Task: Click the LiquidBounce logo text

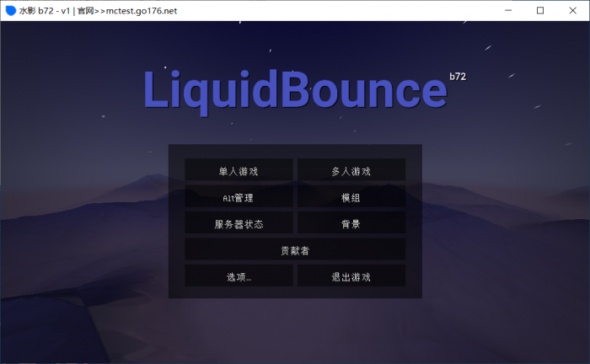Action: click(x=293, y=89)
